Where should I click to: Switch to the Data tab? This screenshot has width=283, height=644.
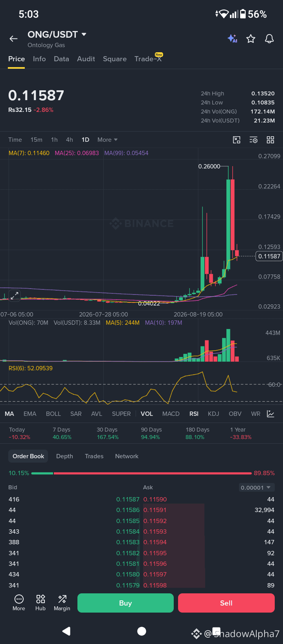tap(61, 59)
